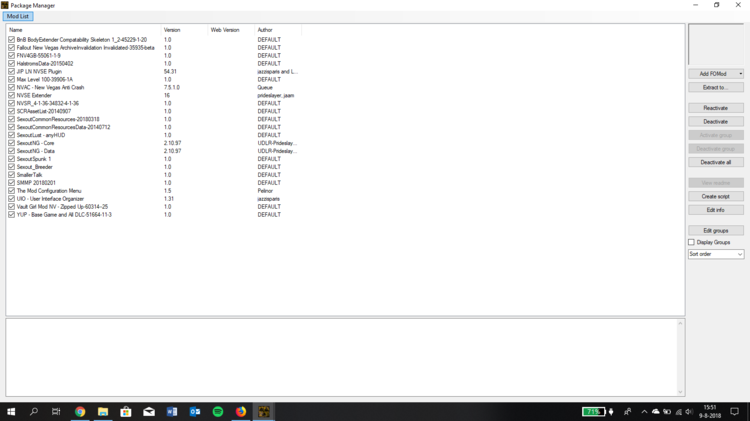Click the Edit info button
The image size is (750, 421).
tap(716, 210)
